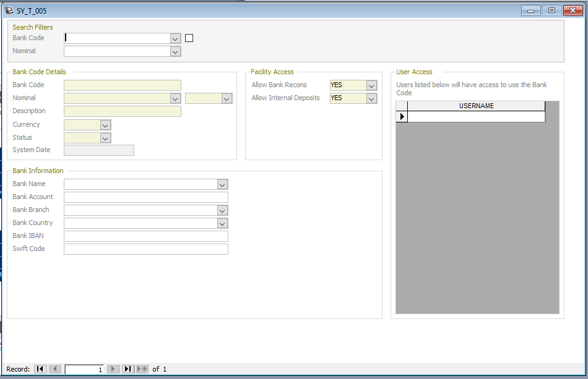Image resolution: width=588 pixels, height=379 pixels.
Task: Click the SY_T_005 window title icon
Action: tap(9, 11)
